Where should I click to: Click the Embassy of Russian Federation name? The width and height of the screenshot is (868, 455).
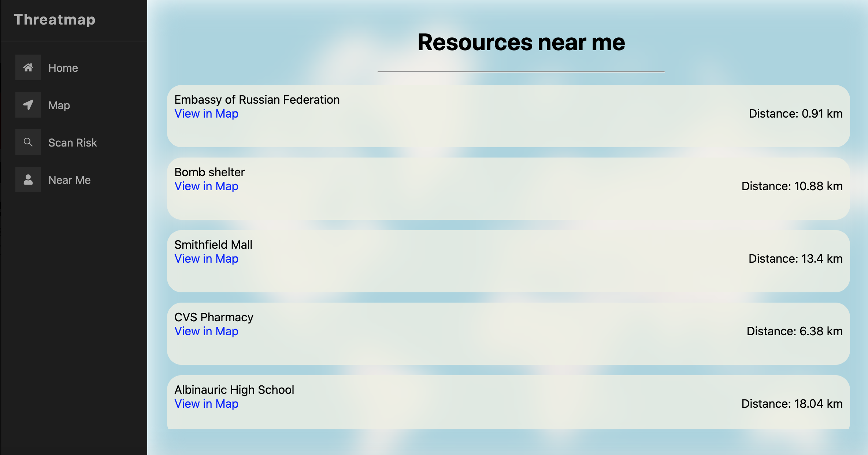coord(257,100)
